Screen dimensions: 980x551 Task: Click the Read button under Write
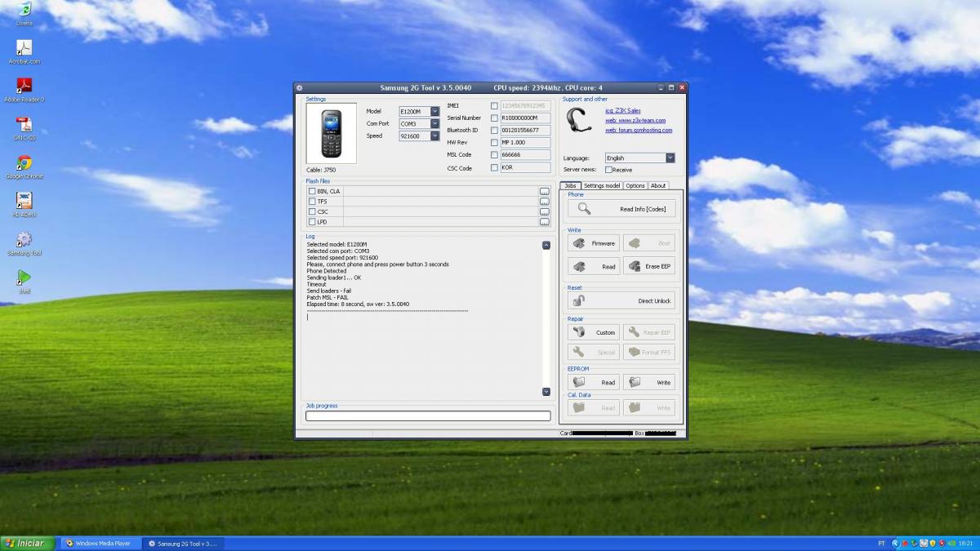pyautogui.click(x=594, y=266)
